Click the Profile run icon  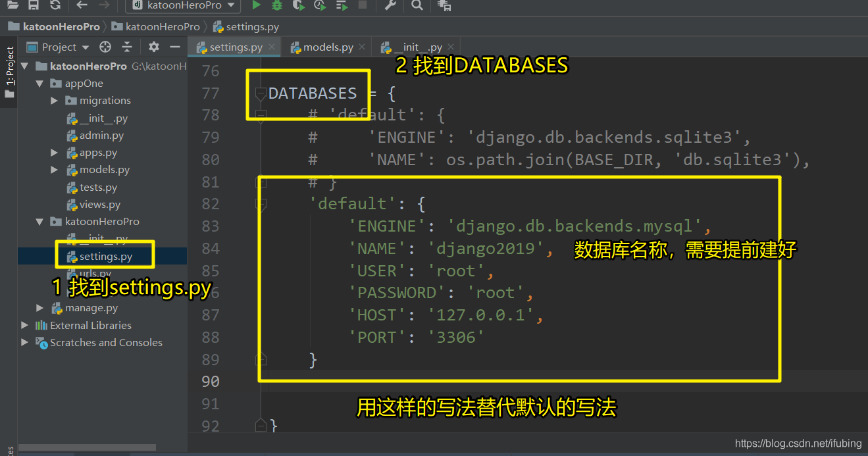pyautogui.click(x=320, y=5)
